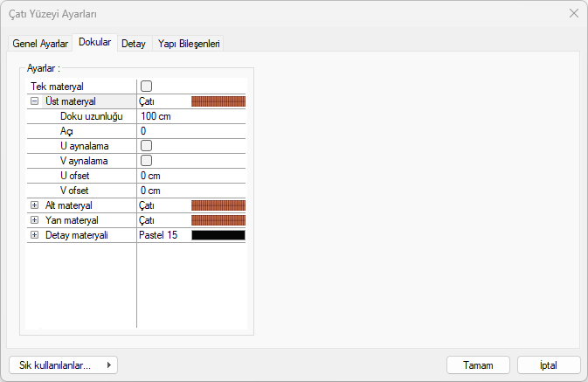Expand the Alt materyal section
This screenshot has height=382, width=588.
point(34,205)
